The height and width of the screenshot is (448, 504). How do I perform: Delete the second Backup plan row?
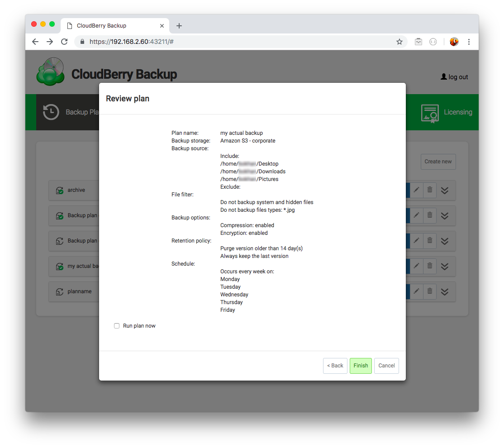pos(430,241)
